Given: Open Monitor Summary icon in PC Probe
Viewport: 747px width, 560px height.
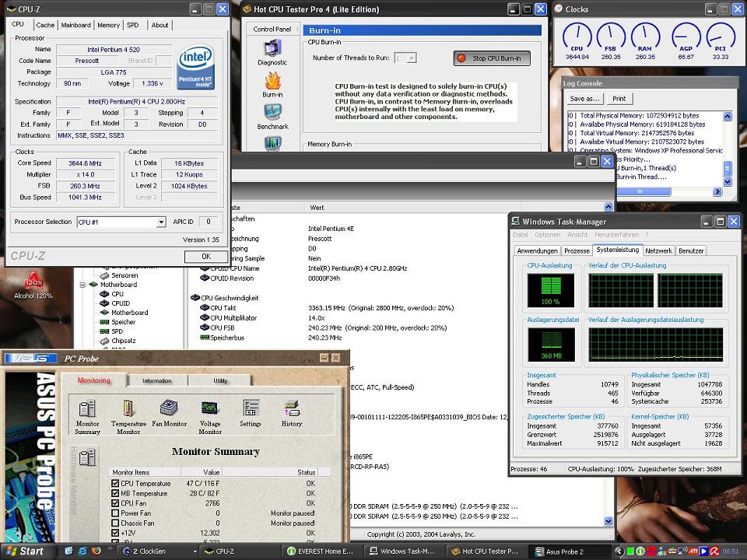Looking at the screenshot, I should (87, 417).
